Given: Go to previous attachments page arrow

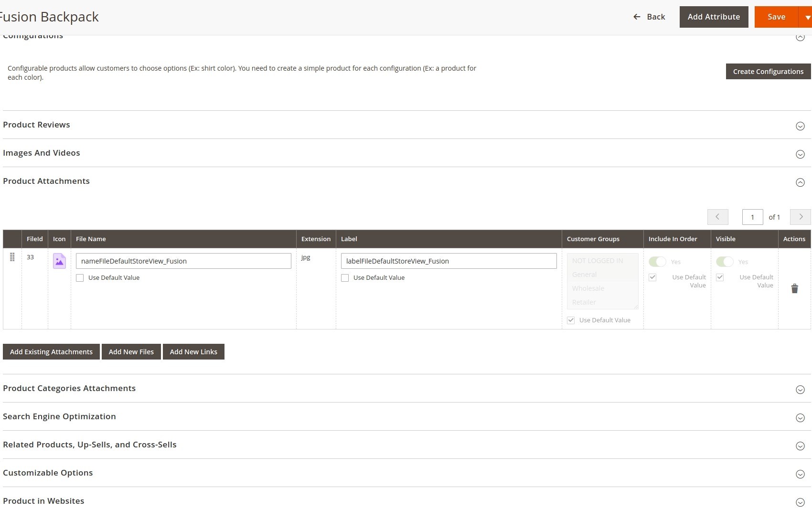Looking at the screenshot, I should point(717,217).
